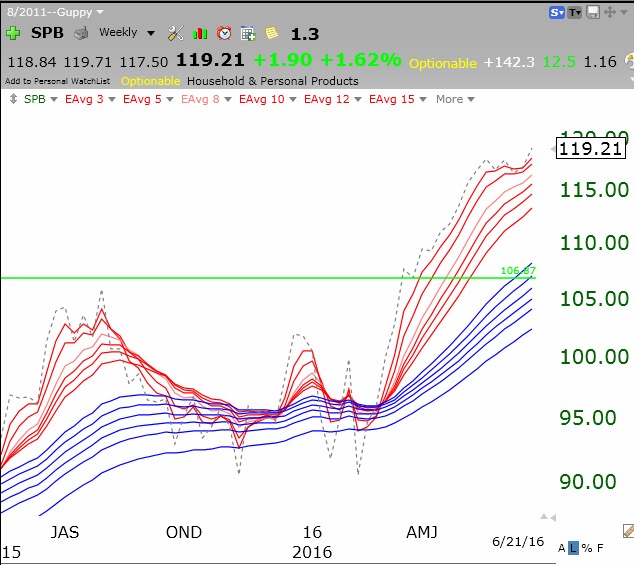Image resolution: width=634 pixels, height=565 pixels.
Task: Select the F scale option
Action: 600,548
